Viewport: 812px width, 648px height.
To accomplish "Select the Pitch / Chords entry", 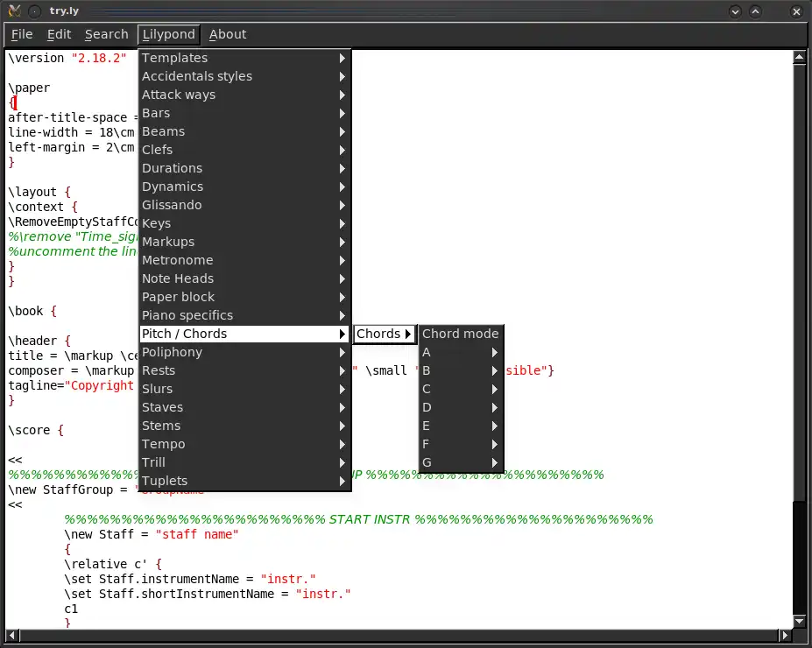I will click(244, 334).
